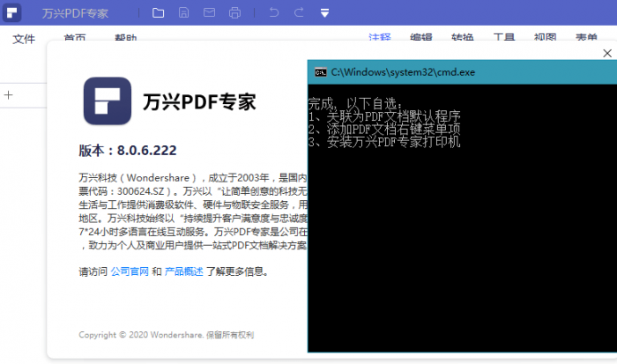Open the 产品概述 link
The width and height of the screenshot is (617, 364).
coord(183,271)
